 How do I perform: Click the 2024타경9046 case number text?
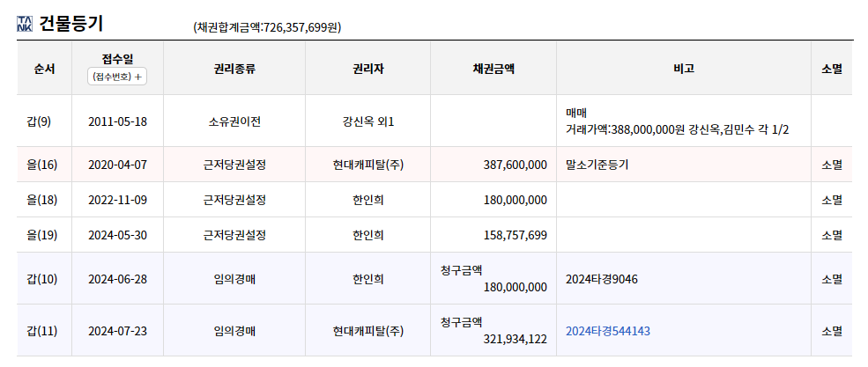pyautogui.click(x=602, y=279)
